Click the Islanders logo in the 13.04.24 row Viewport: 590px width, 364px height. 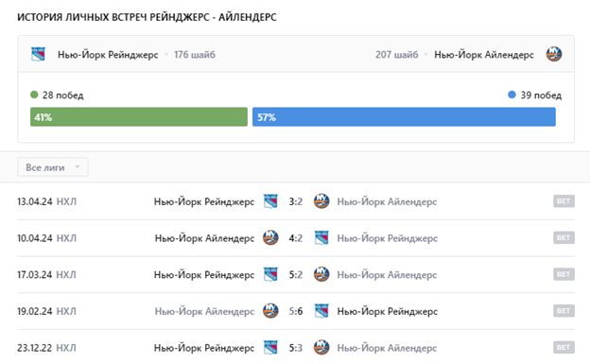321,201
